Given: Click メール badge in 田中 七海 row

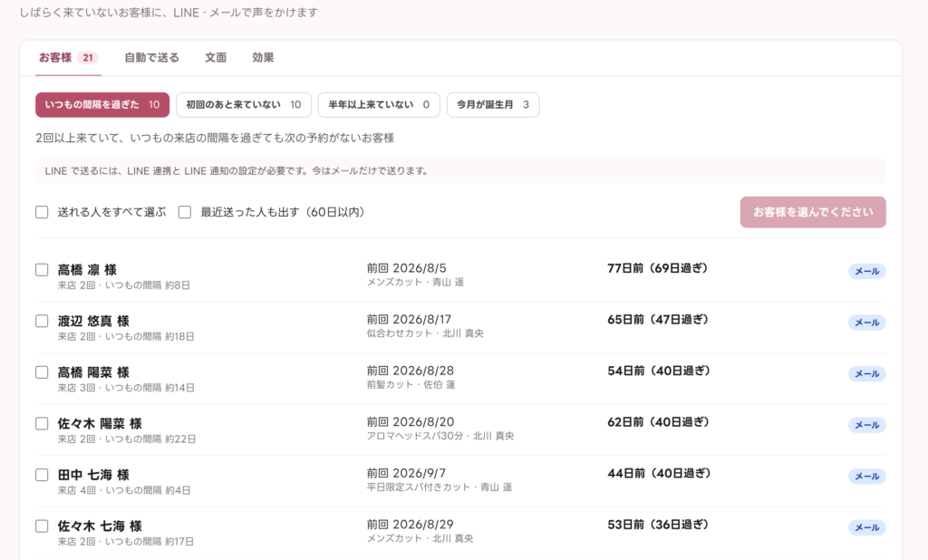Looking at the screenshot, I should tap(867, 476).
